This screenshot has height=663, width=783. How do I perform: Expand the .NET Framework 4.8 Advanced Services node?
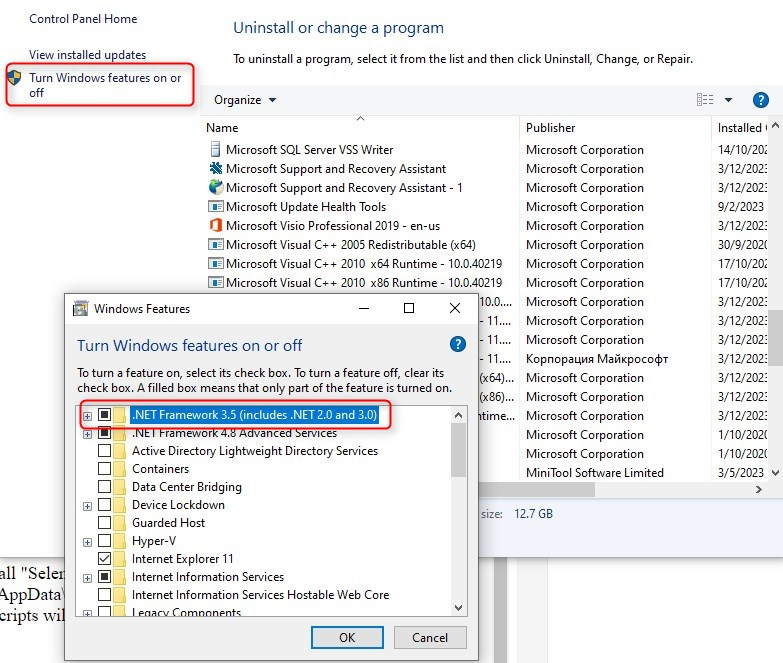tap(87, 434)
